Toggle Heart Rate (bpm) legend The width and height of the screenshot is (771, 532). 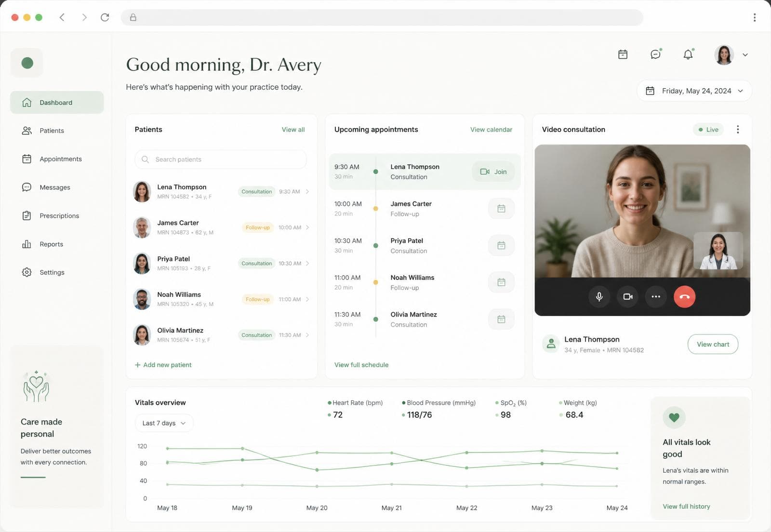(355, 403)
